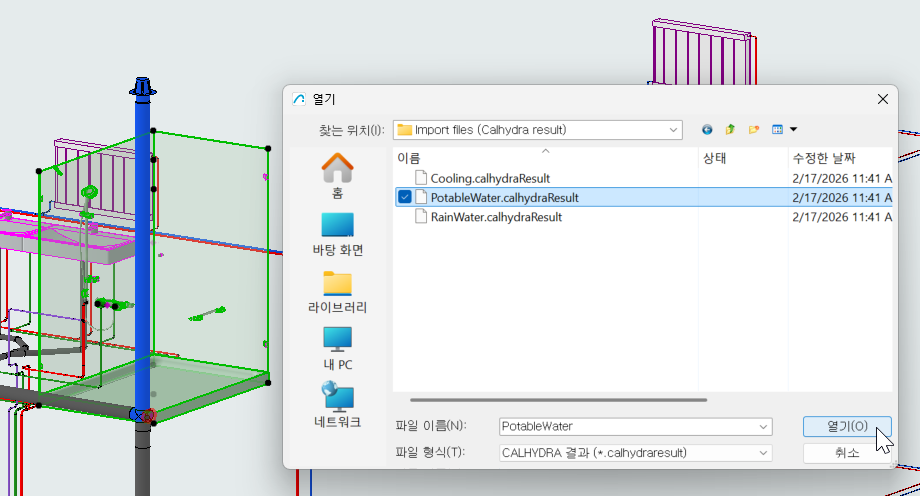Screen dimensions: 920x496
Task: Select PotableWater.calhydraResult file name
Action: point(504,198)
